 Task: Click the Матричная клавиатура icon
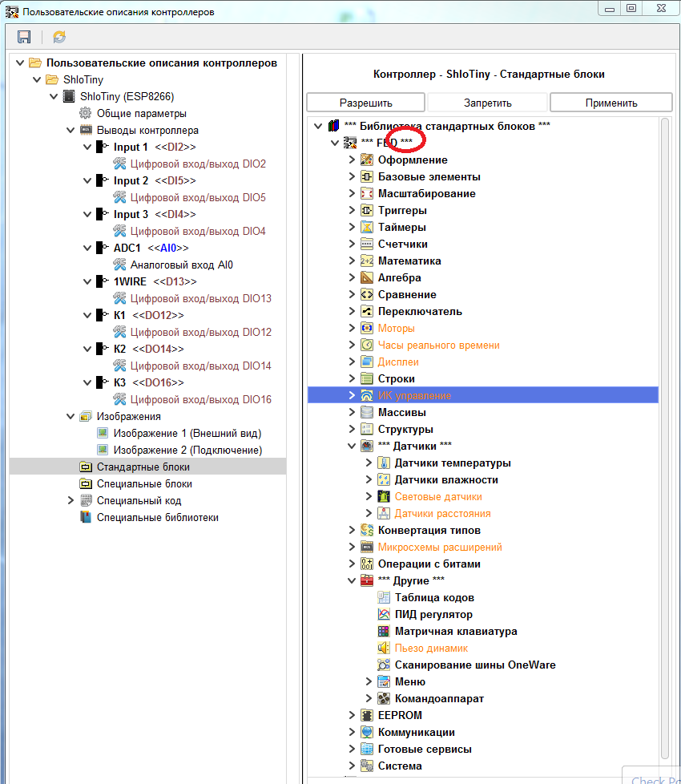[383, 631]
